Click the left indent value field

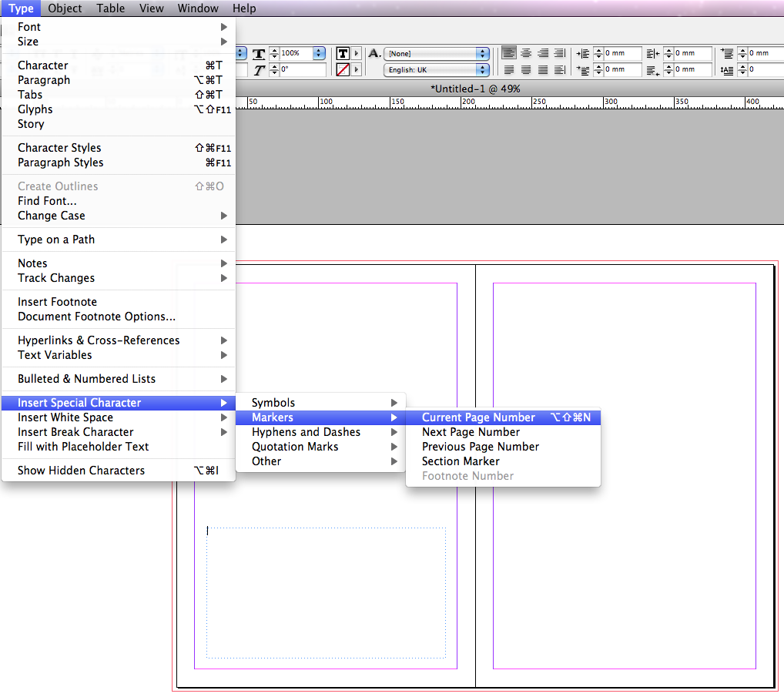(618, 53)
